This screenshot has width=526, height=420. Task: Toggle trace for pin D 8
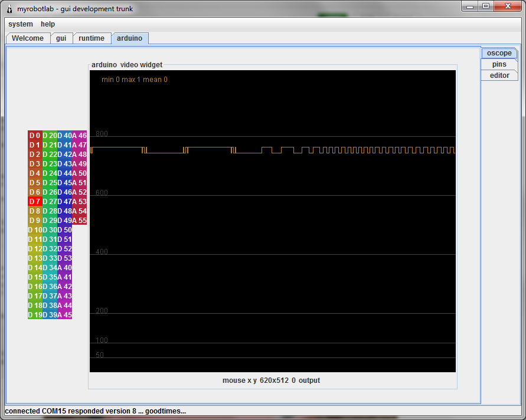point(35,211)
